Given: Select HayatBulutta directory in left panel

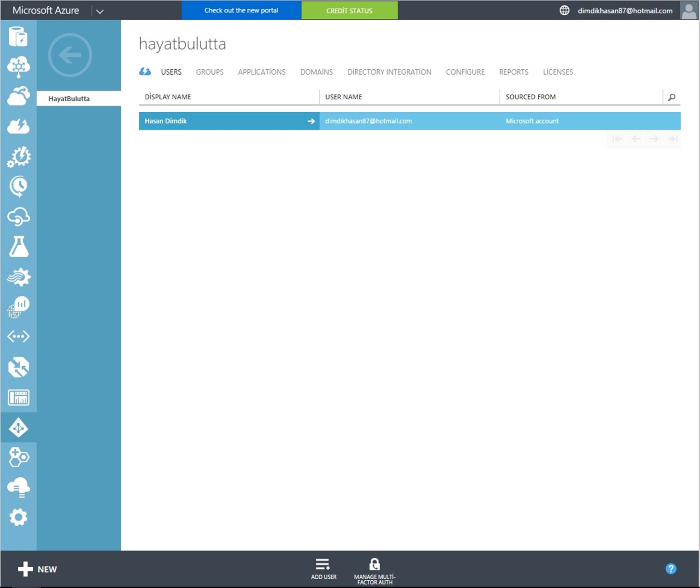Looking at the screenshot, I should 69,99.
